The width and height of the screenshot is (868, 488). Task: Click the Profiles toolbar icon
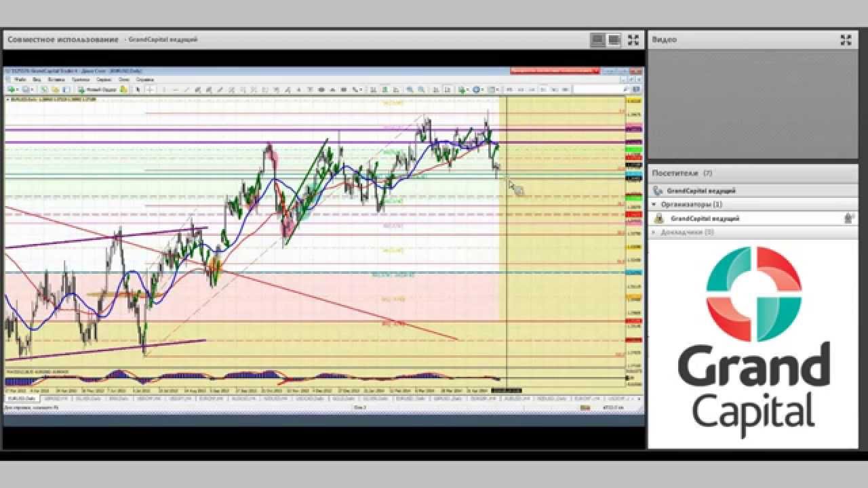26,89
